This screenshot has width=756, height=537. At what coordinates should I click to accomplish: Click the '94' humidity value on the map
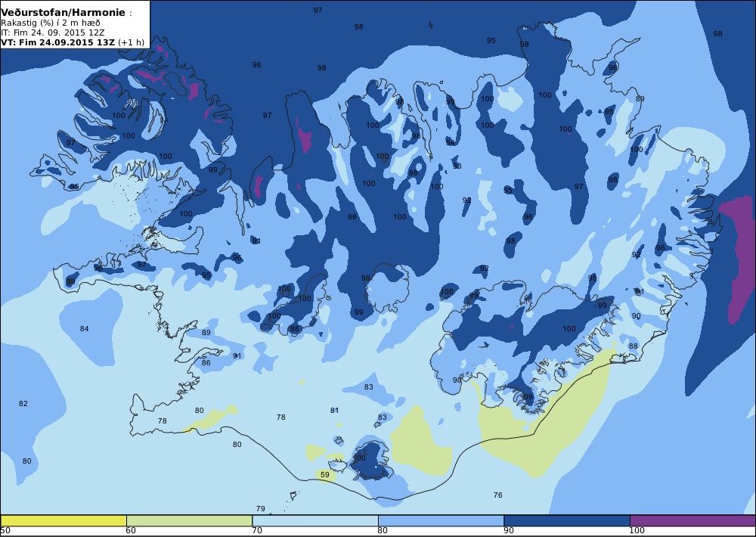pos(451,143)
